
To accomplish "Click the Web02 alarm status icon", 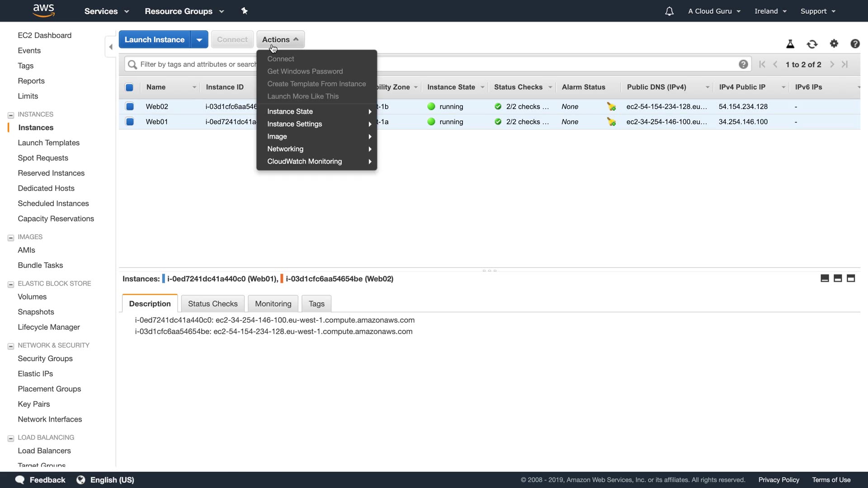I will coord(611,107).
